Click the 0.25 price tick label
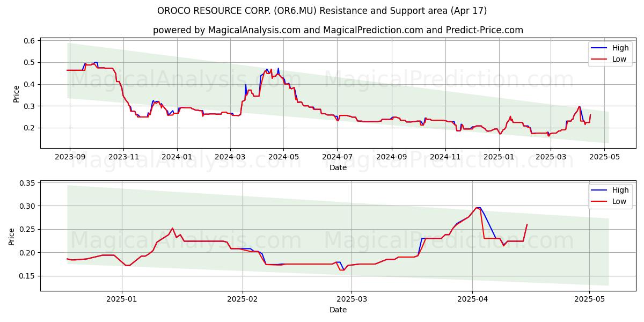Image resolution: width=644 pixels, height=322 pixels. point(28,229)
